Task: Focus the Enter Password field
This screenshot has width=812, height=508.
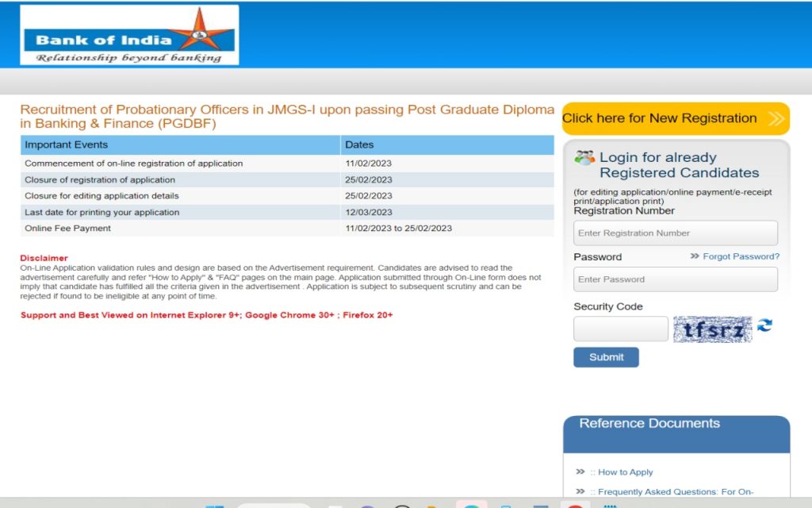Action: pyautogui.click(x=675, y=279)
